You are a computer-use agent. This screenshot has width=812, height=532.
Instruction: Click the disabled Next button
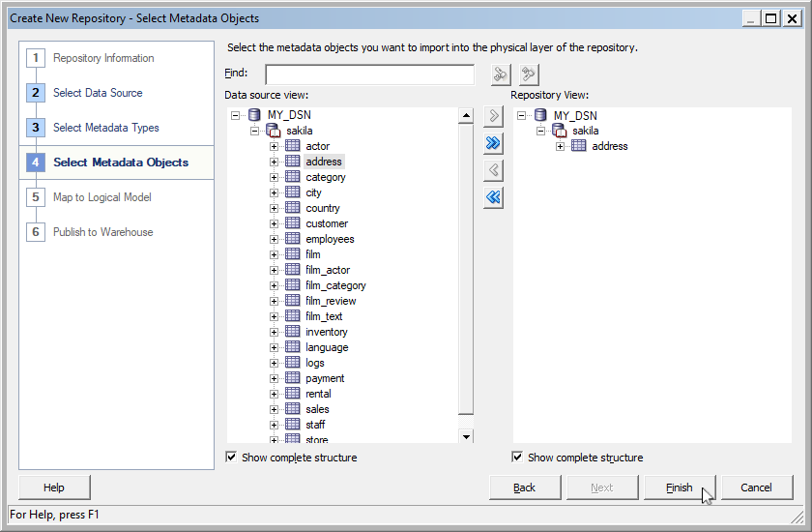(601, 488)
